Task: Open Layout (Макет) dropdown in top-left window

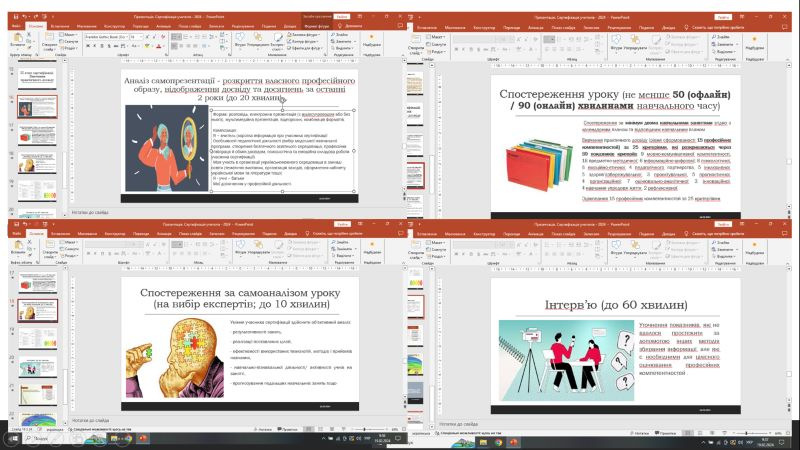Action: pyautogui.click(x=68, y=35)
